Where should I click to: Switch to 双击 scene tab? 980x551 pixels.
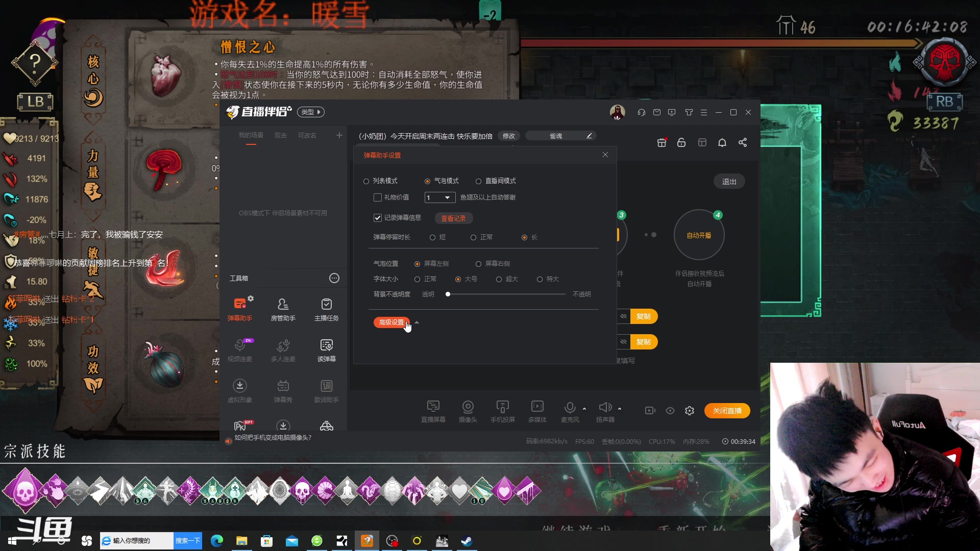280,135
